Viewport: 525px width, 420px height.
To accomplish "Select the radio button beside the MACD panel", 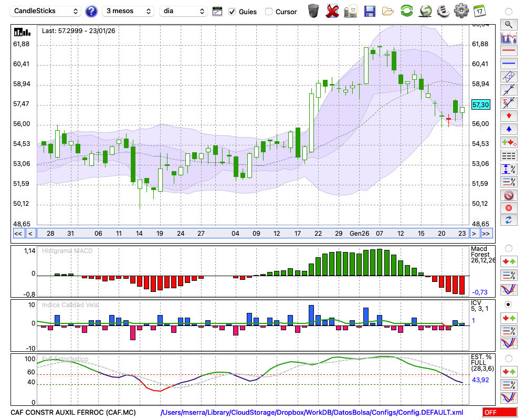I will pyautogui.click(x=508, y=248).
